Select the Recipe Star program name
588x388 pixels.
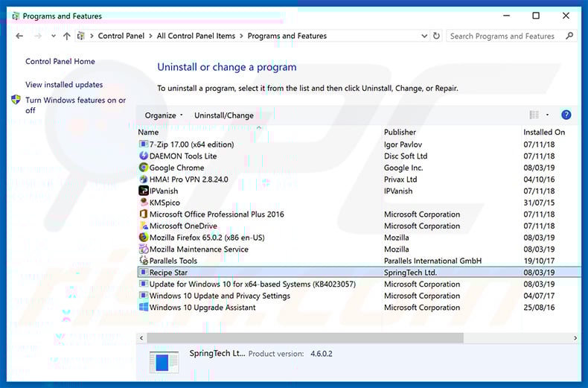[x=168, y=273]
